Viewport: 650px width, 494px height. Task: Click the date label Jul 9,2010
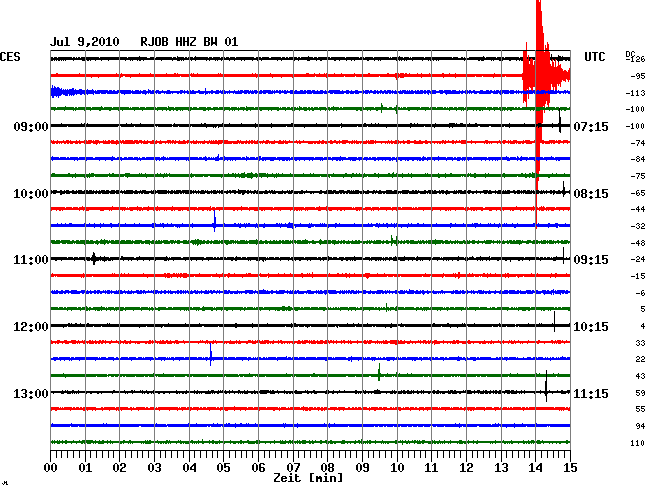click(x=85, y=42)
